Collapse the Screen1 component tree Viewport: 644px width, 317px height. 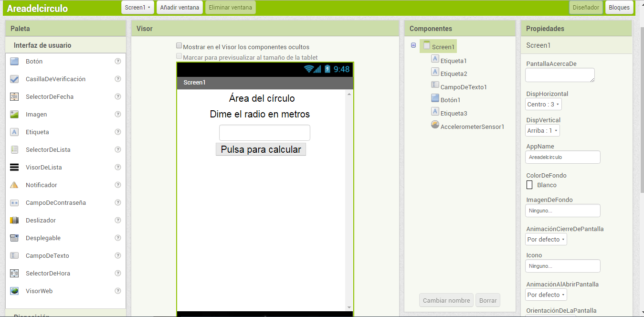point(412,46)
